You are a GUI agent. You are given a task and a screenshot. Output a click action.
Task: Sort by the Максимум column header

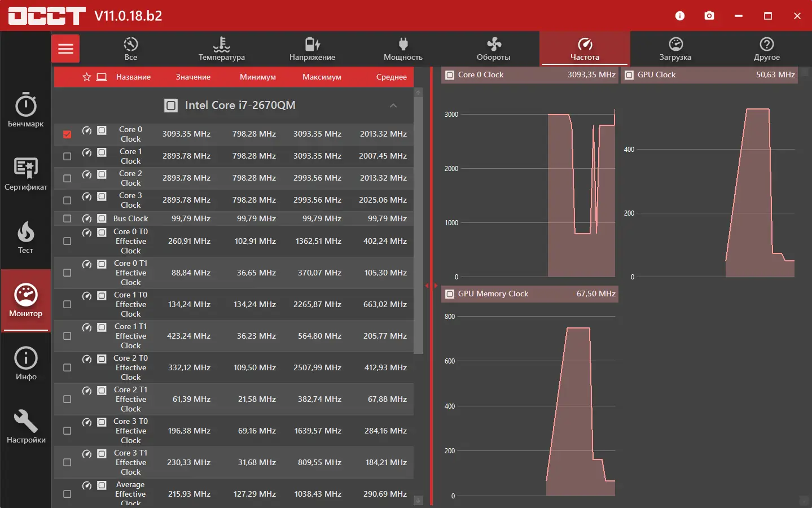(x=322, y=77)
